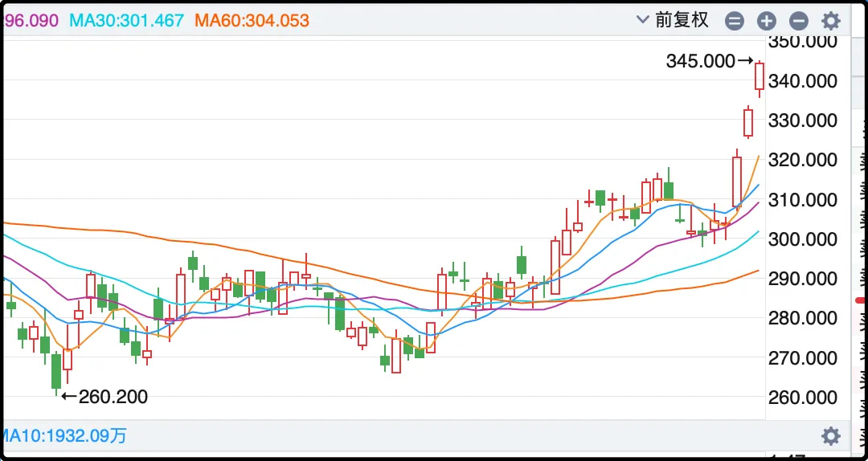
Task: Click the MA30:301.467 indicator label
Action: (x=126, y=21)
